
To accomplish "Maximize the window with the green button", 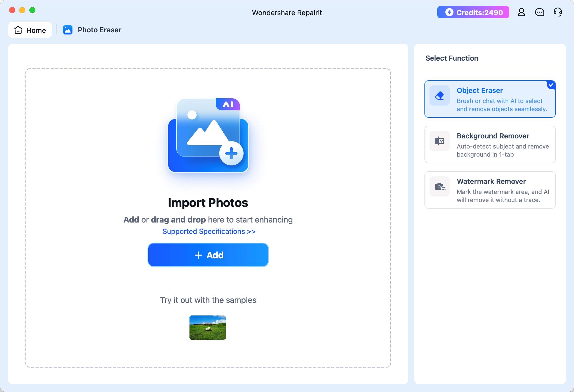I will coord(32,10).
